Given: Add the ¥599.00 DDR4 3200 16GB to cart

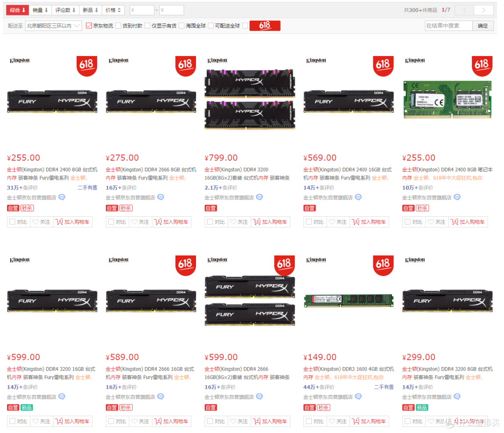Looking at the screenshot, I should (73, 421).
